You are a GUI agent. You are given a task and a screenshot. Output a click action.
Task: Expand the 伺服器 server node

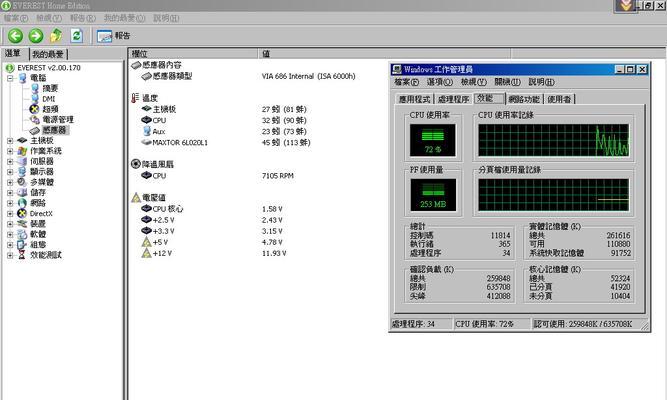click(x=10, y=161)
